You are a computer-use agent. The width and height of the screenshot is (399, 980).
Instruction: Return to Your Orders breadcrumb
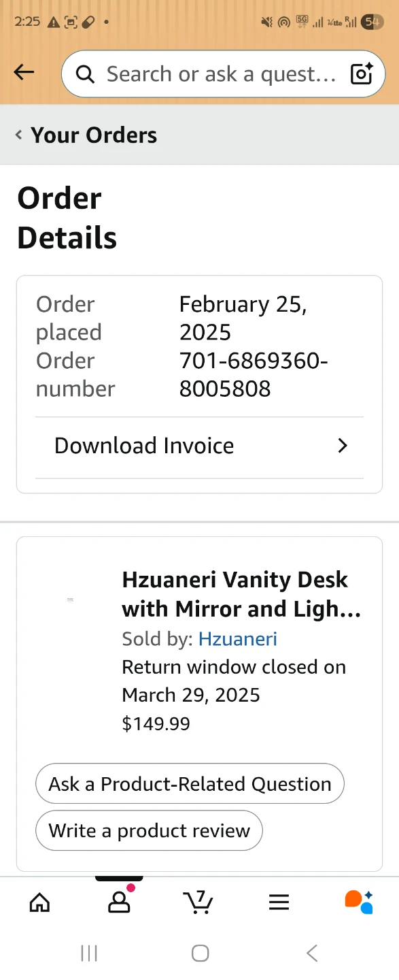(94, 135)
